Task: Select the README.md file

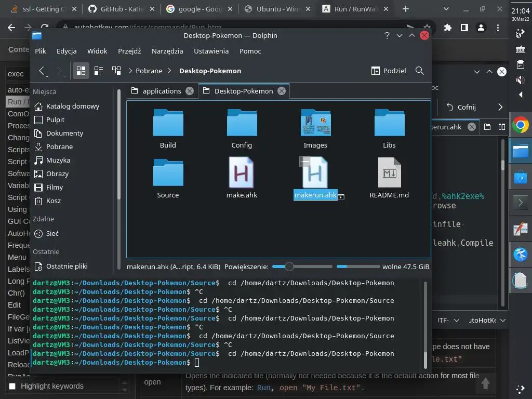Action: 389,178
